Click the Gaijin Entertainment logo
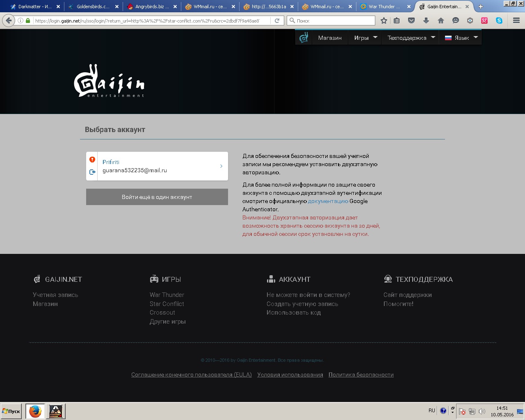This screenshot has height=420, width=525. (109, 81)
